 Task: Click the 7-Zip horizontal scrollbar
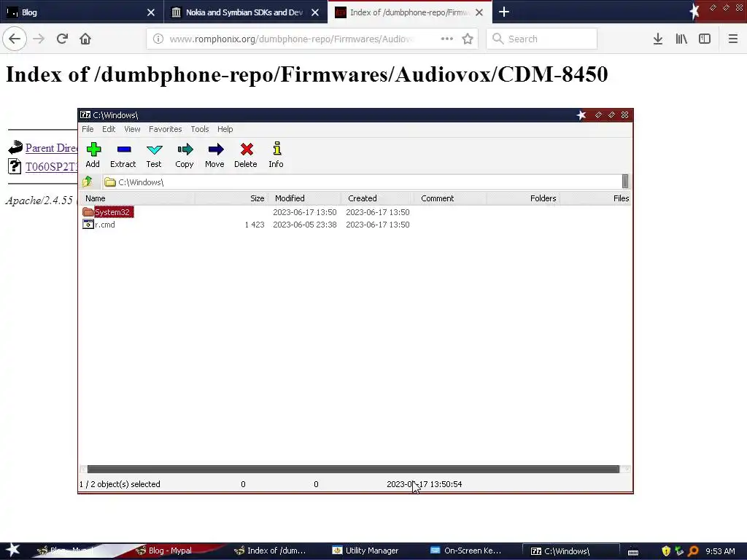pyautogui.click(x=353, y=469)
